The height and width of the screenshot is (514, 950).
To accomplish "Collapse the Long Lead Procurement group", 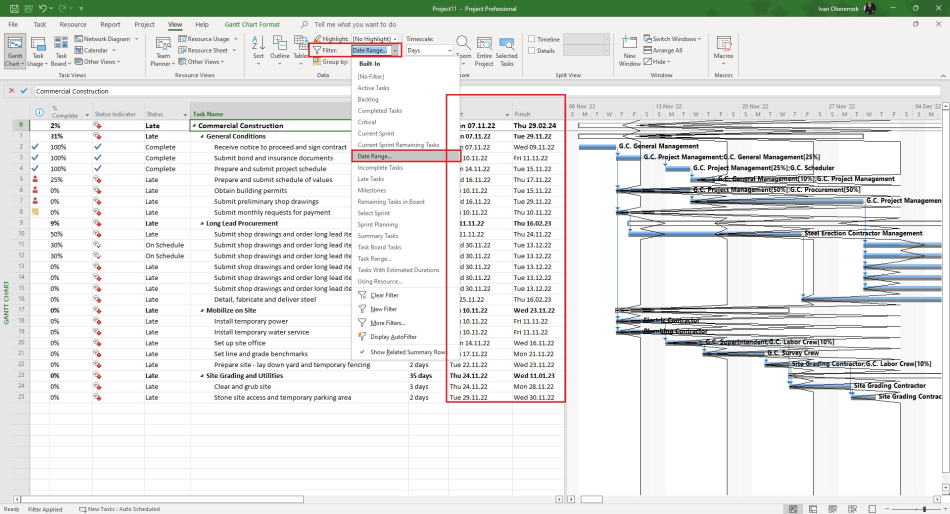I will pos(202,223).
